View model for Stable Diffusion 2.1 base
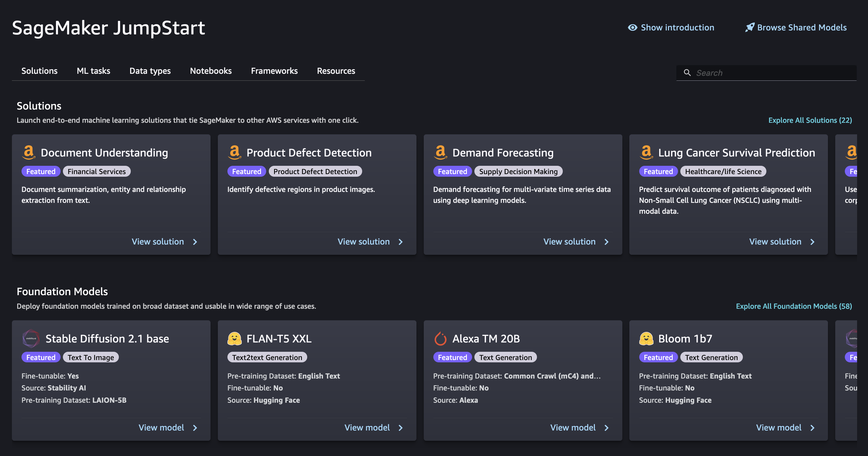 161,427
